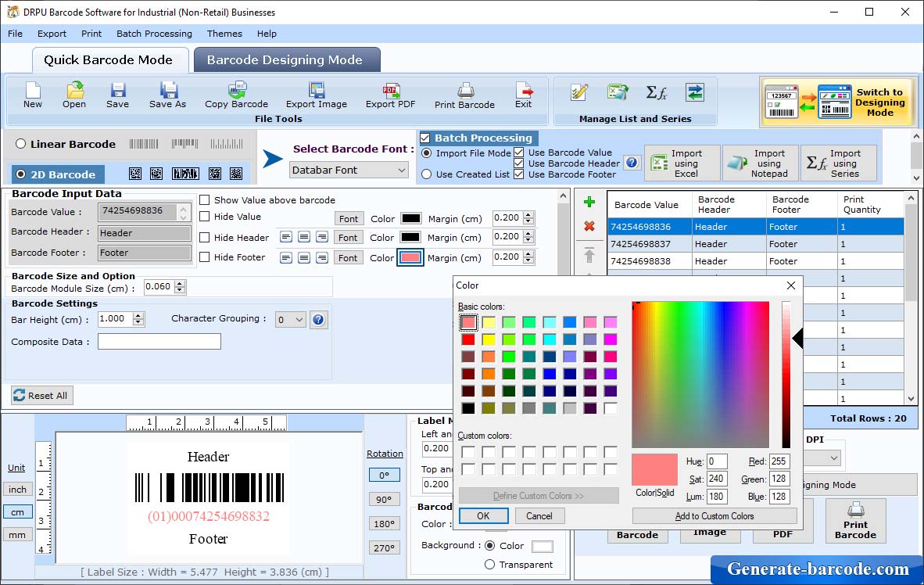Select Use Created List option
This screenshot has width=924, height=585.
(x=427, y=174)
